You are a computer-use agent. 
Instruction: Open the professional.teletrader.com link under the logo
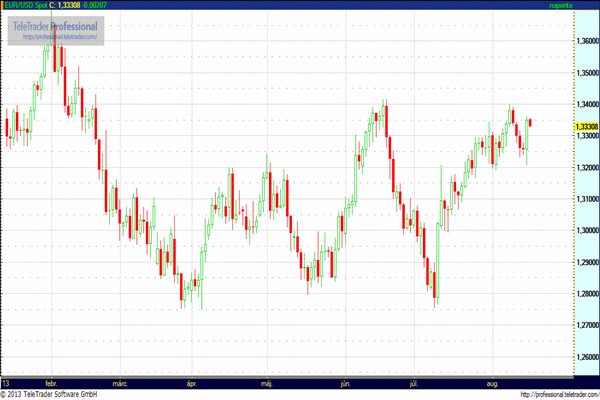tap(59, 37)
